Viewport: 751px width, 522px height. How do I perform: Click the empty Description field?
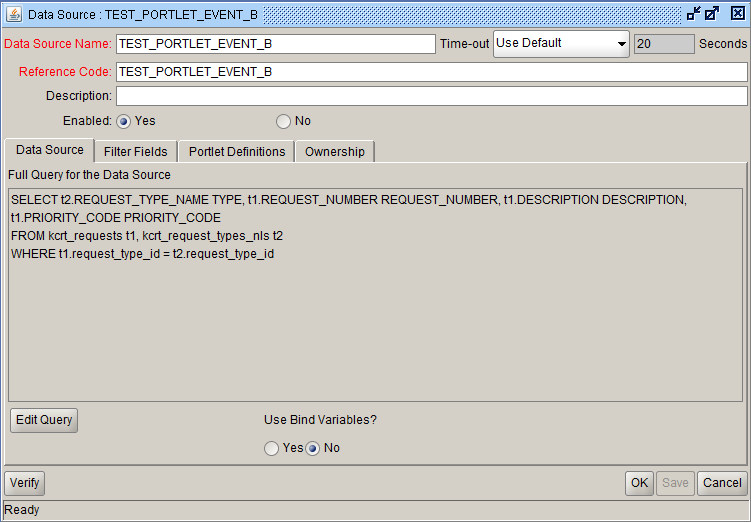pos(431,96)
